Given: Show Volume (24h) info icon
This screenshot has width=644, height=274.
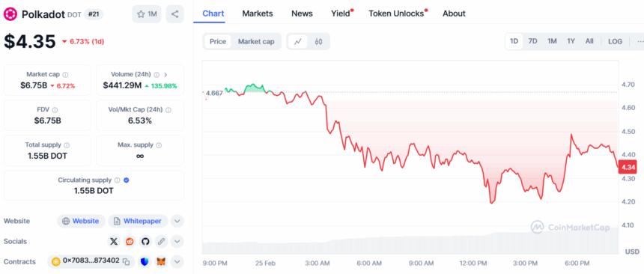Looking at the screenshot, I should tap(157, 75).
